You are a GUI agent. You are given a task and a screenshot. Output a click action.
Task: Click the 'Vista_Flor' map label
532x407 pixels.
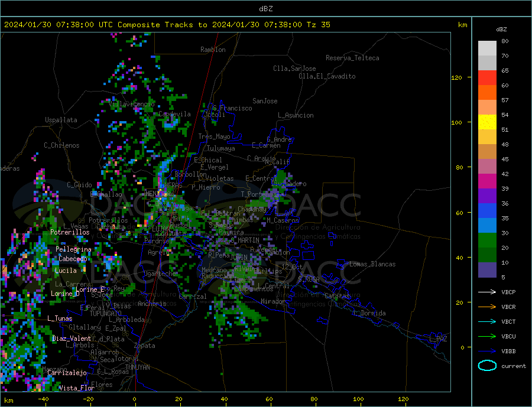pyautogui.click(x=76, y=388)
